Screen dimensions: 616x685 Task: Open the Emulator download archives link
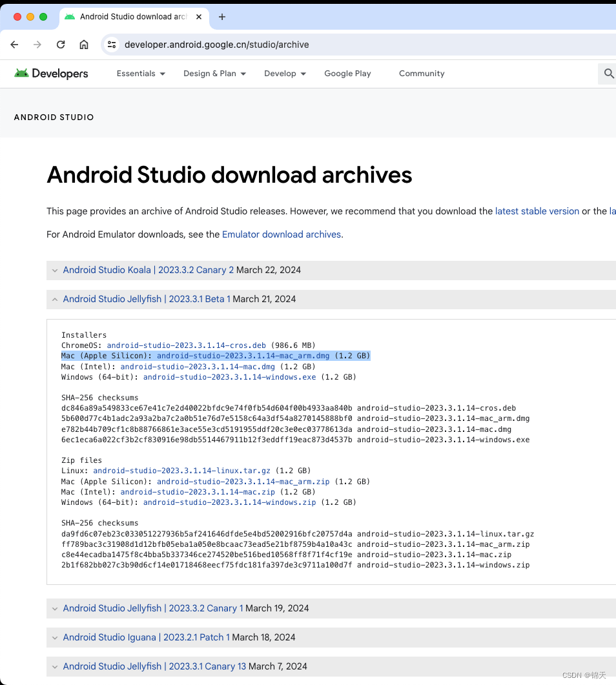coord(282,234)
